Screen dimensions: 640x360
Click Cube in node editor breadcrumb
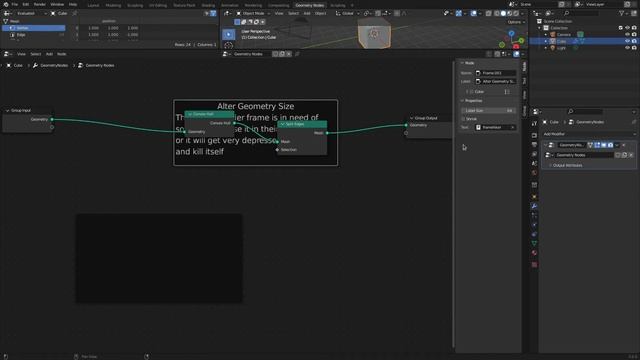pyautogui.click(x=15, y=65)
